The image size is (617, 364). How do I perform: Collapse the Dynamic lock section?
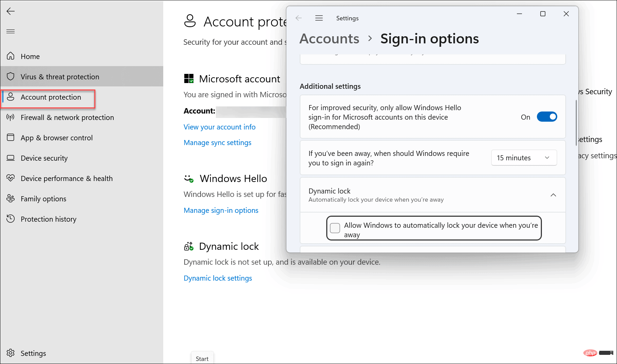(x=554, y=195)
